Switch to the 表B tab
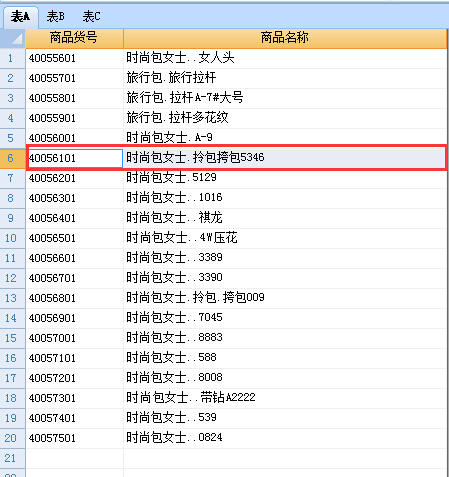This screenshot has width=449, height=477. [x=56, y=17]
